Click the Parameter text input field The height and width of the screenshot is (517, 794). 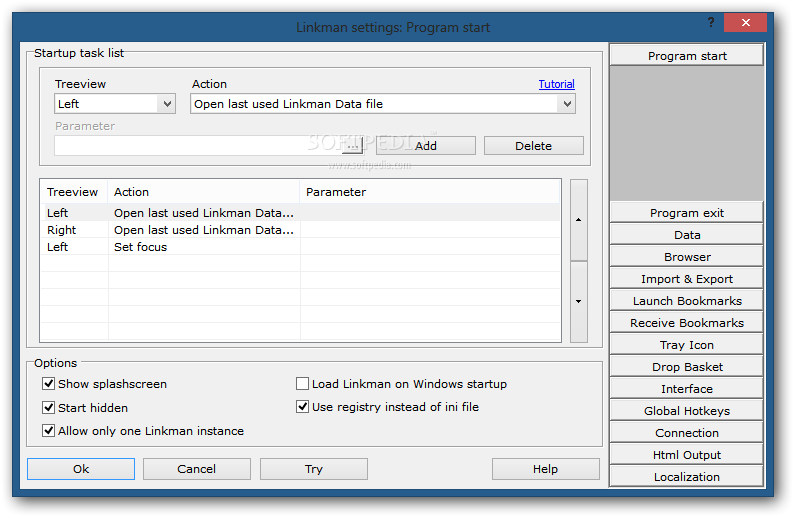coord(197,146)
